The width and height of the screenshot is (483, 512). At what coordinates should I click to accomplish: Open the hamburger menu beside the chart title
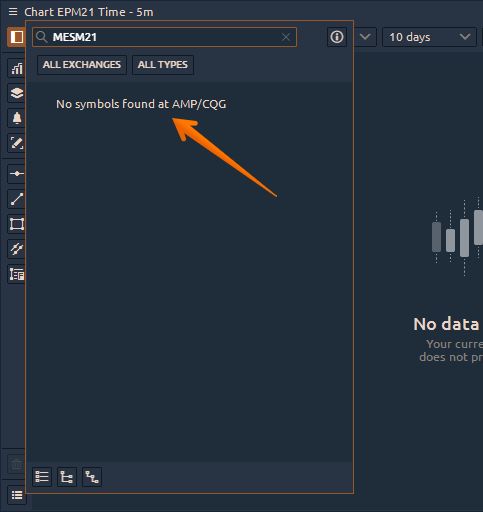[x=13, y=12]
